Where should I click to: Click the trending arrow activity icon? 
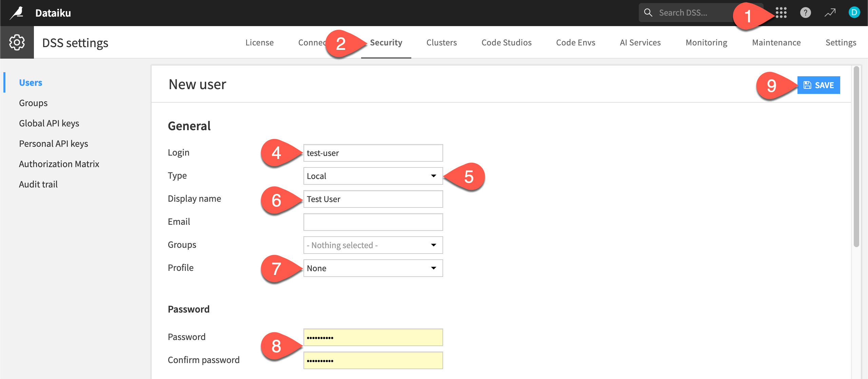(830, 13)
